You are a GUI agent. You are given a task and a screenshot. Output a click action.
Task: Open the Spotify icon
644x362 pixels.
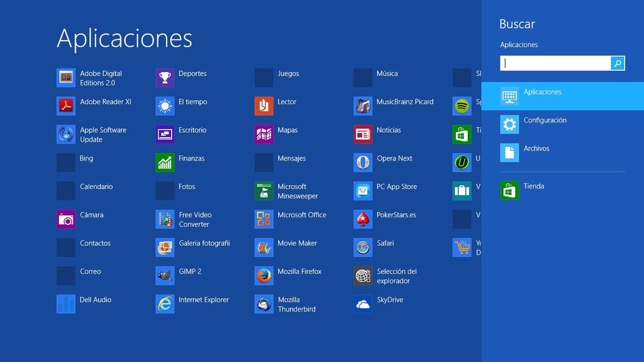(462, 106)
